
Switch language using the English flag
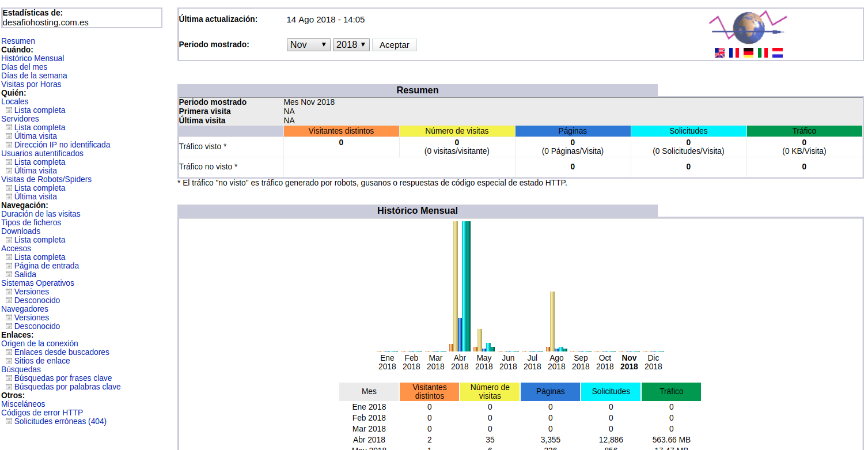coord(720,52)
